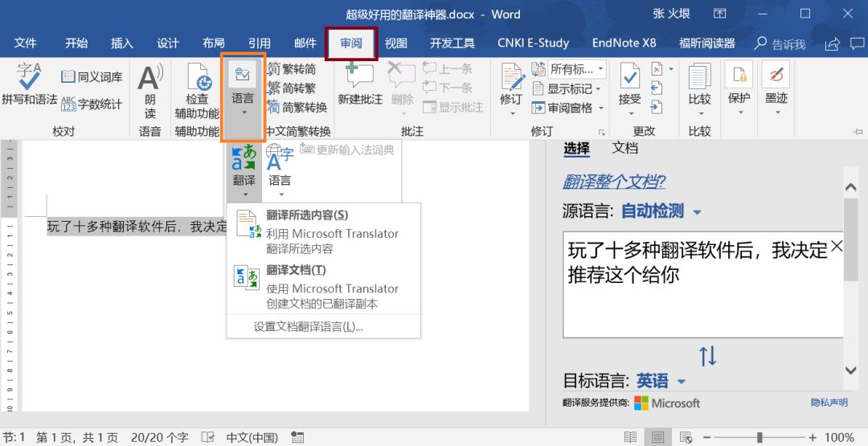Switch to the 文件 tab

coord(26,43)
